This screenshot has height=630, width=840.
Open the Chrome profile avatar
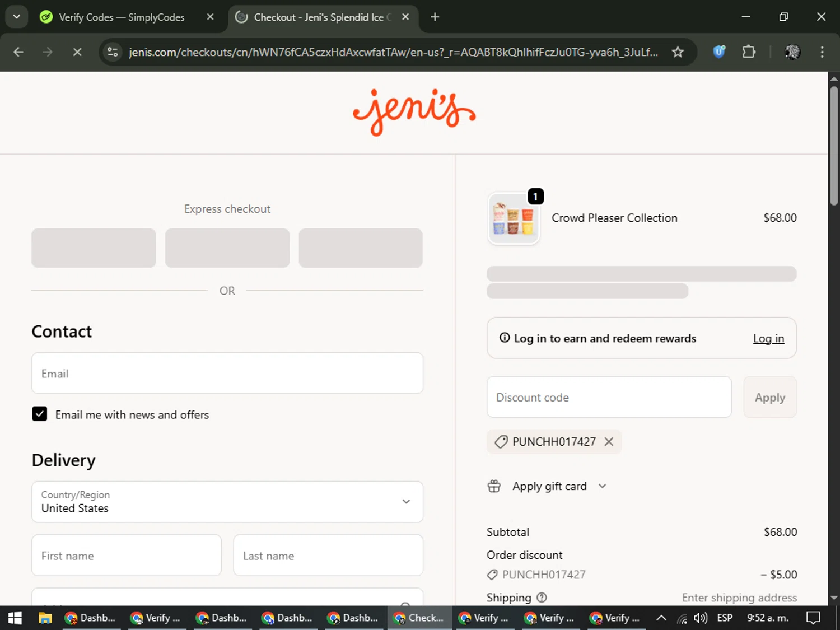click(x=792, y=52)
